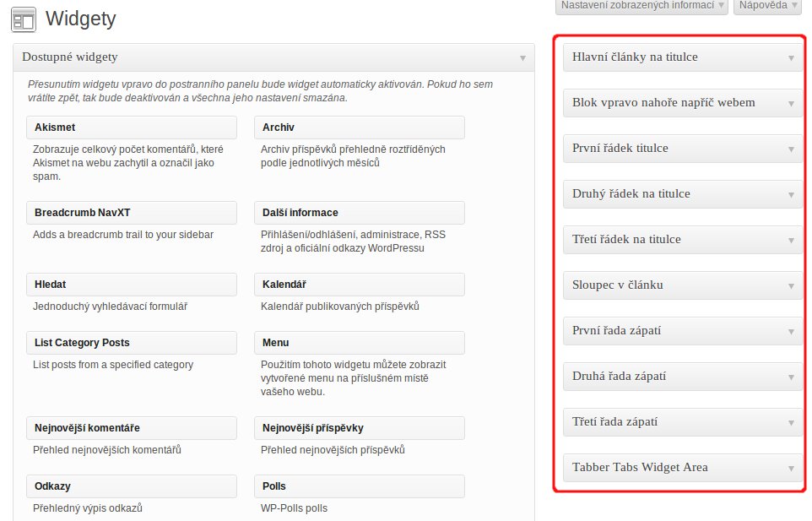Select the List Category Posts widget
This screenshot has height=521, width=812.
(x=132, y=343)
